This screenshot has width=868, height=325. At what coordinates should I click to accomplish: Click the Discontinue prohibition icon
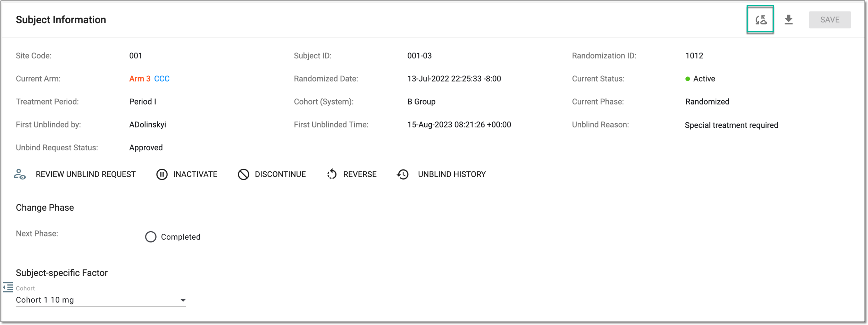click(x=243, y=174)
